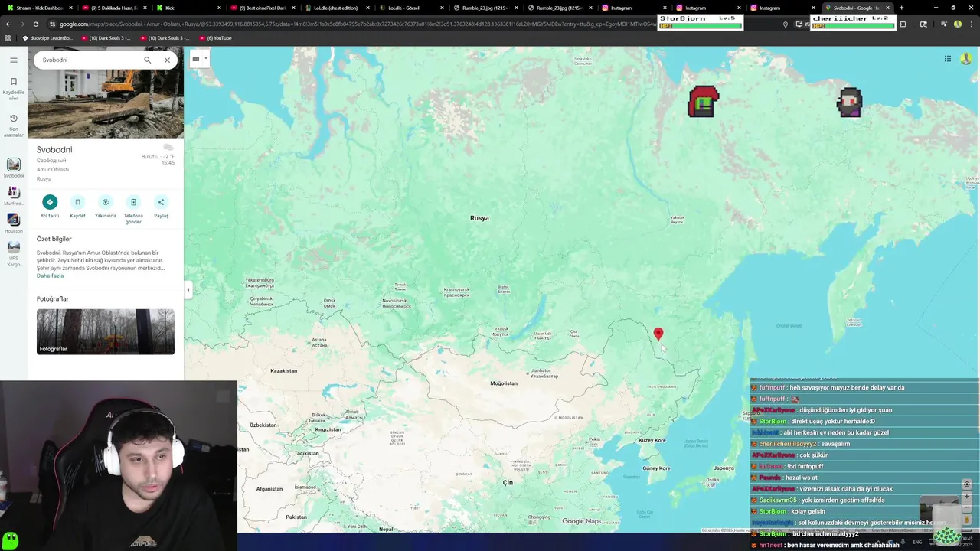Screen dimensions: 980x551
Task: Open the Google apps grid icon
Action: pos(947,59)
